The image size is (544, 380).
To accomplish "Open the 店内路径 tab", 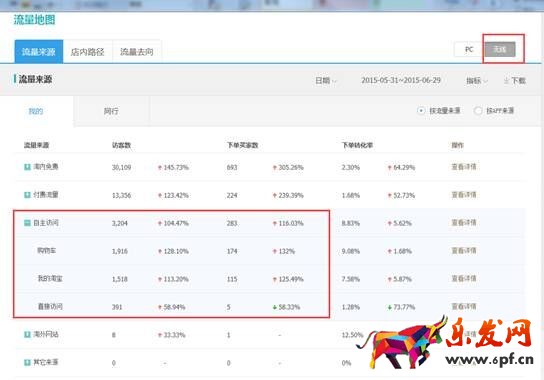I will 87,52.
